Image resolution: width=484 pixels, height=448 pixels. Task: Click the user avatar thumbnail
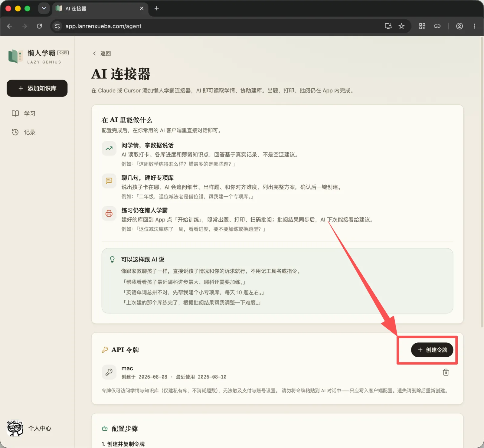click(15, 428)
